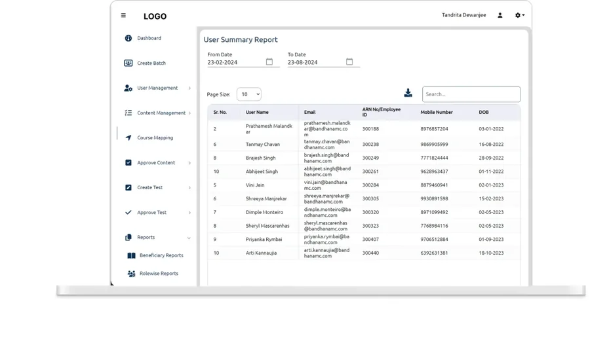
Task: Open the Page Size dropdown
Action: (x=249, y=94)
